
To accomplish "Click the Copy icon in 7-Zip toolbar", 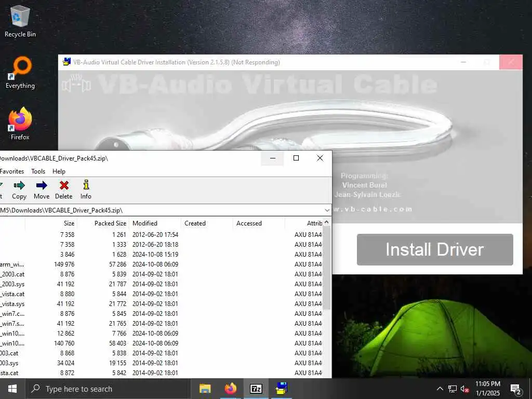I will point(19,185).
